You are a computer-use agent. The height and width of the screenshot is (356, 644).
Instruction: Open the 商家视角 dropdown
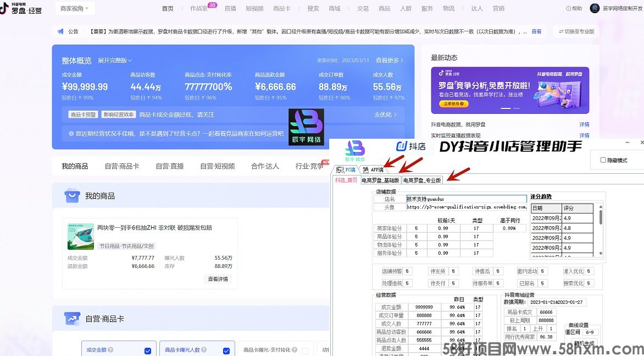pyautogui.click(x=75, y=8)
